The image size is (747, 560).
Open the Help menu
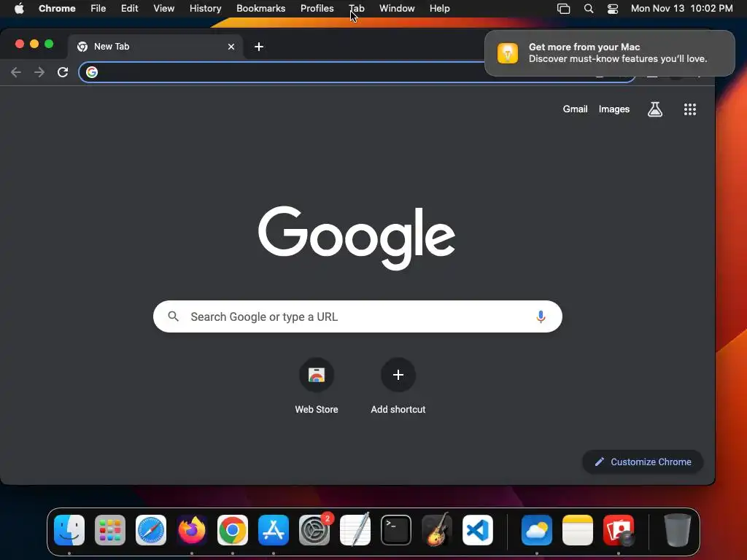(x=439, y=8)
